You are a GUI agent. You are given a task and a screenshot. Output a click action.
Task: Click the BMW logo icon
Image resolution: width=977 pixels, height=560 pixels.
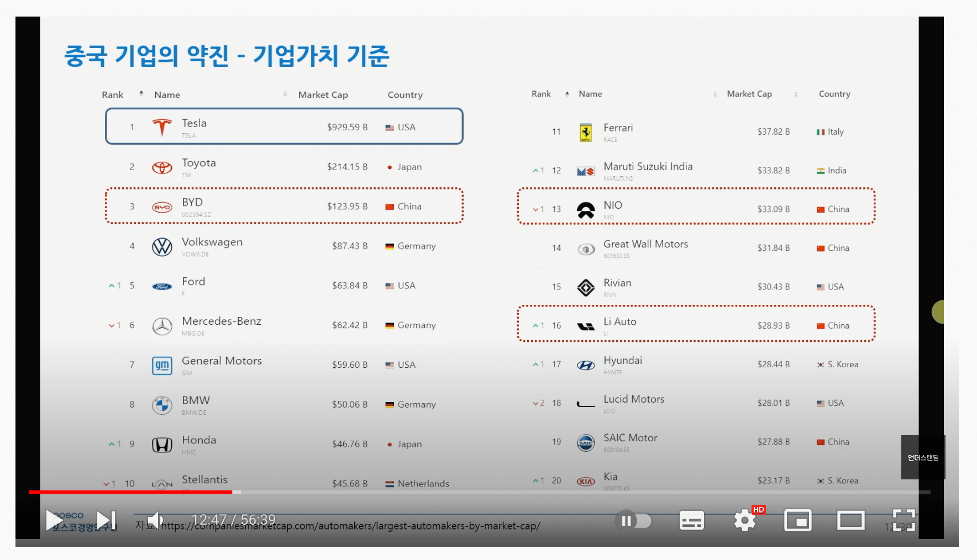pyautogui.click(x=162, y=405)
